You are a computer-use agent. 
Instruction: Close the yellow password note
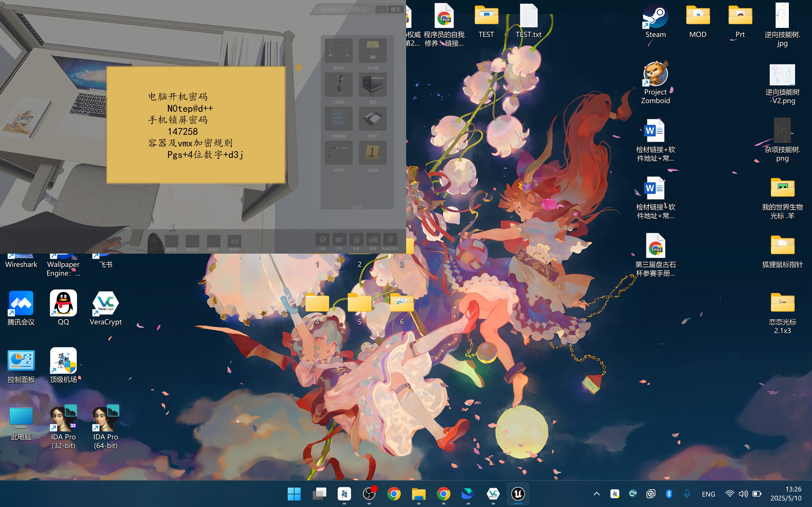(x=298, y=67)
